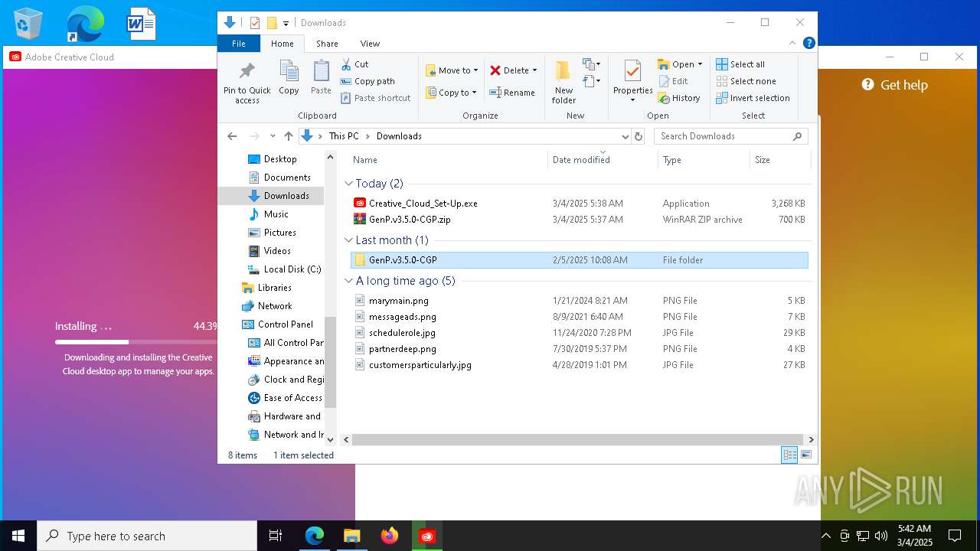Collapse the A long time ago group

pyautogui.click(x=348, y=281)
